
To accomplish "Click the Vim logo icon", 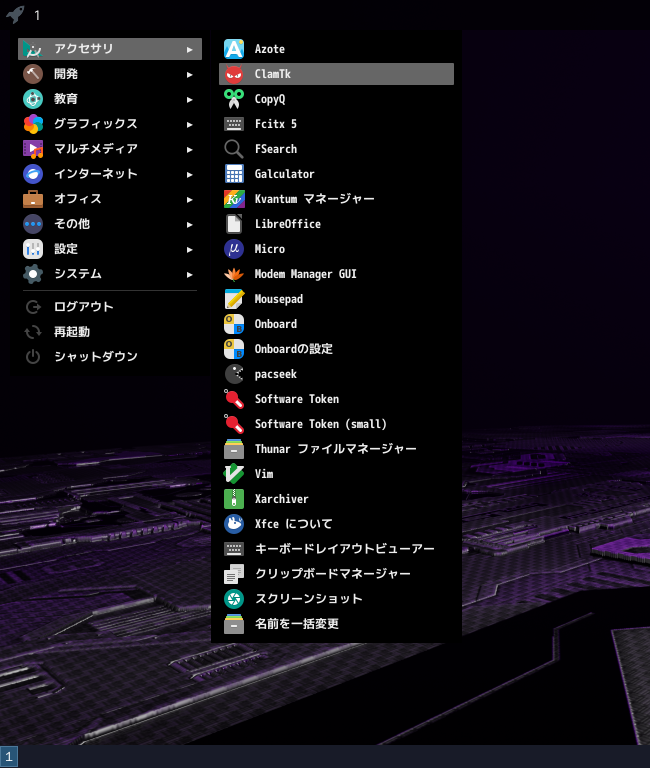I will click(234, 474).
